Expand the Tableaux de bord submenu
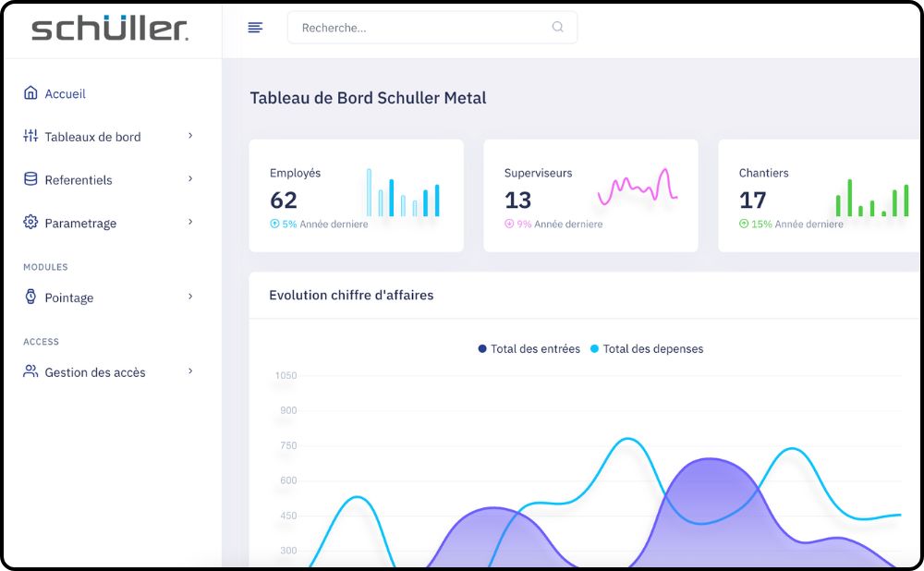 pyautogui.click(x=190, y=136)
